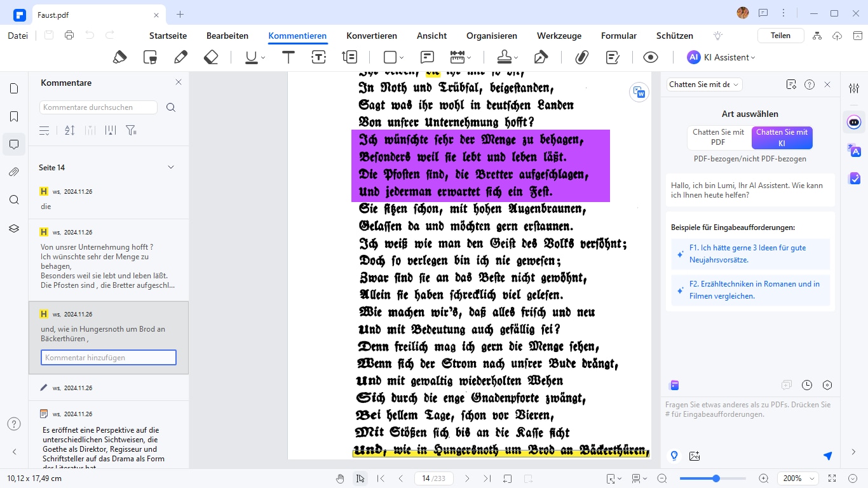Screen dimensions: 868x488
Task: Jump to the first page
Action: 381,478
